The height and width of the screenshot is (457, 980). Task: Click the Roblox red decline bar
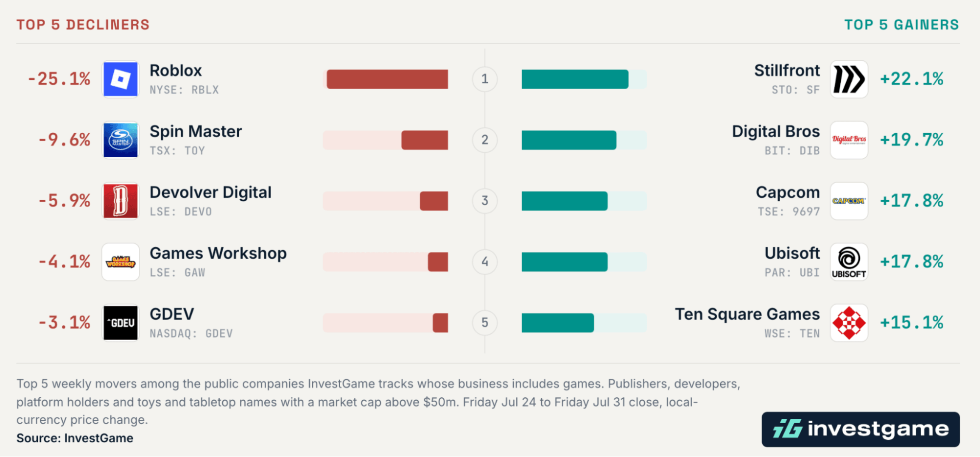click(x=387, y=79)
